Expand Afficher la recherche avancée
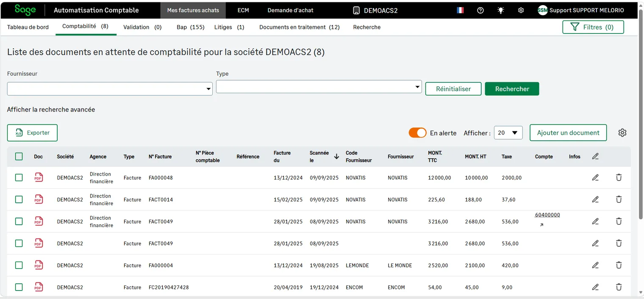The height and width of the screenshot is (299, 644). click(x=51, y=109)
